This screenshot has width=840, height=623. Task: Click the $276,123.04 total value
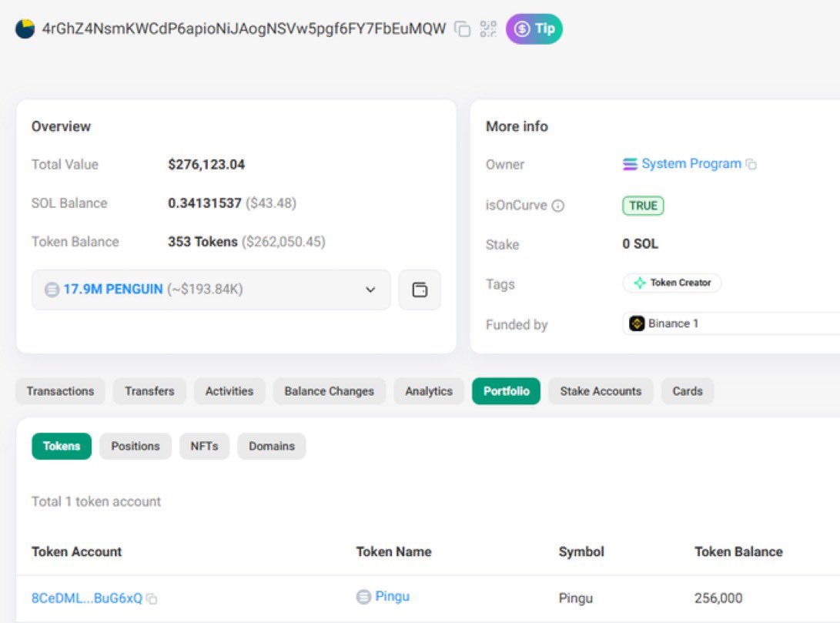[x=206, y=165]
